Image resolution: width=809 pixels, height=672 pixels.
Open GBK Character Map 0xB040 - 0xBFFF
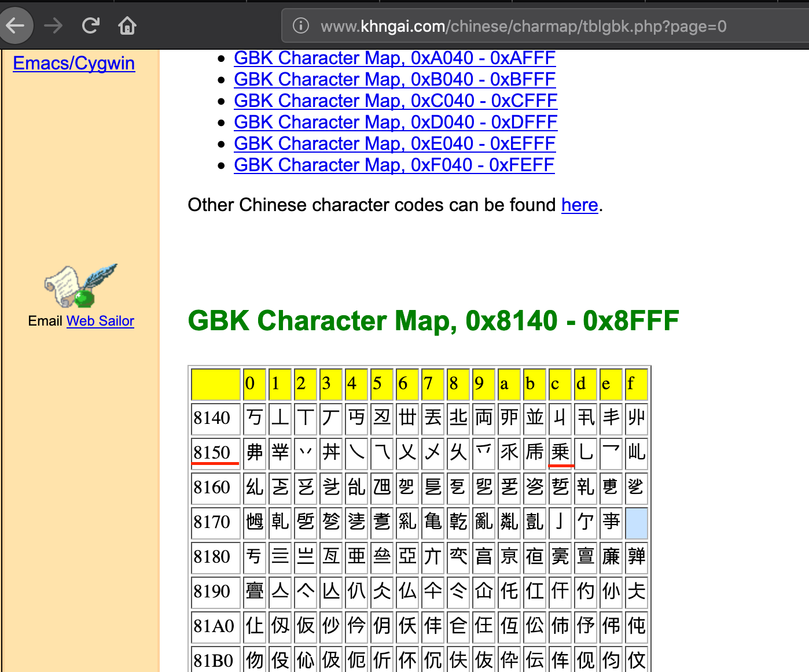tap(395, 79)
